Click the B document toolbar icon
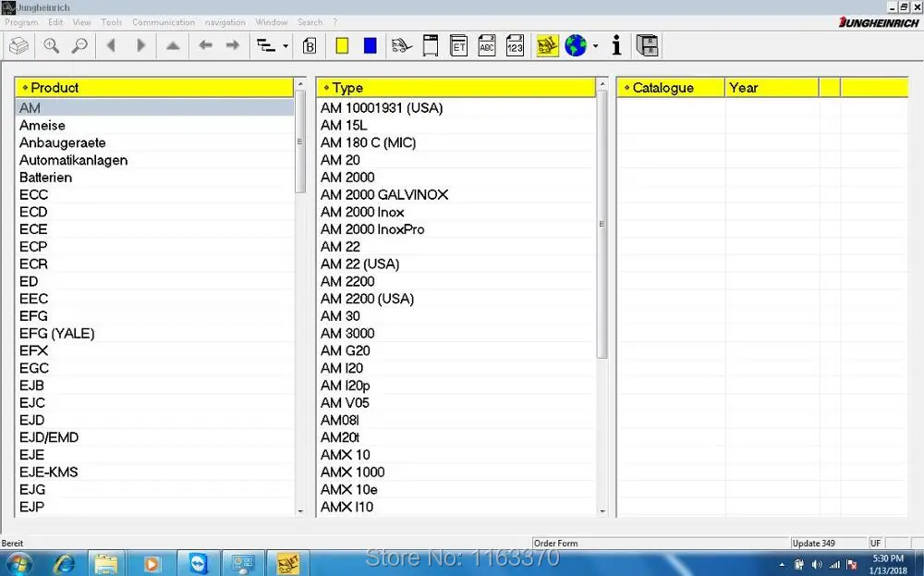Viewport: 924px width, 576px height. pyautogui.click(x=310, y=45)
